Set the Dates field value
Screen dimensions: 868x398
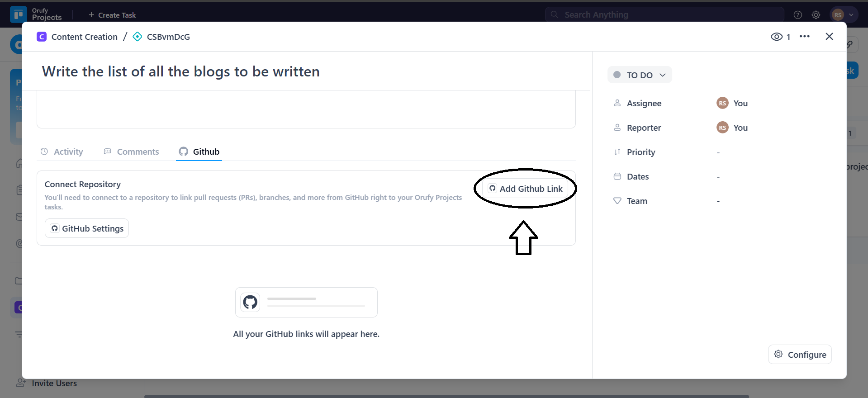click(x=718, y=177)
